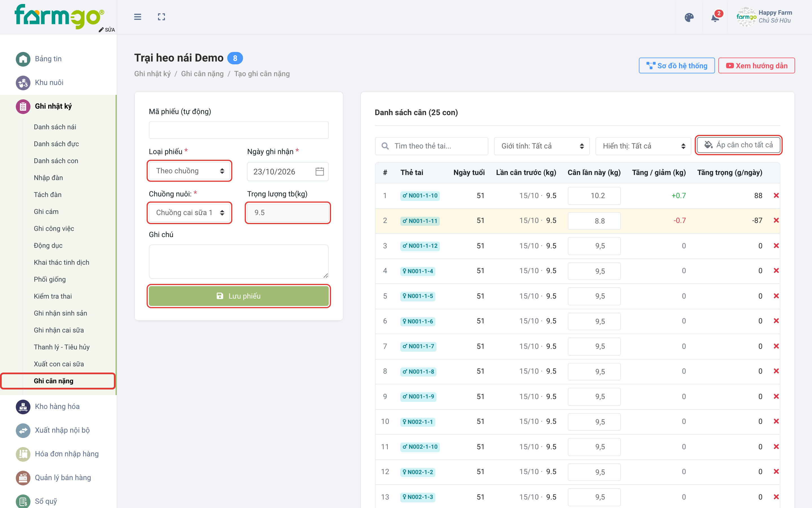The width and height of the screenshot is (812, 508).
Task: Click the Happy Farm profile avatar
Action: 746,17
